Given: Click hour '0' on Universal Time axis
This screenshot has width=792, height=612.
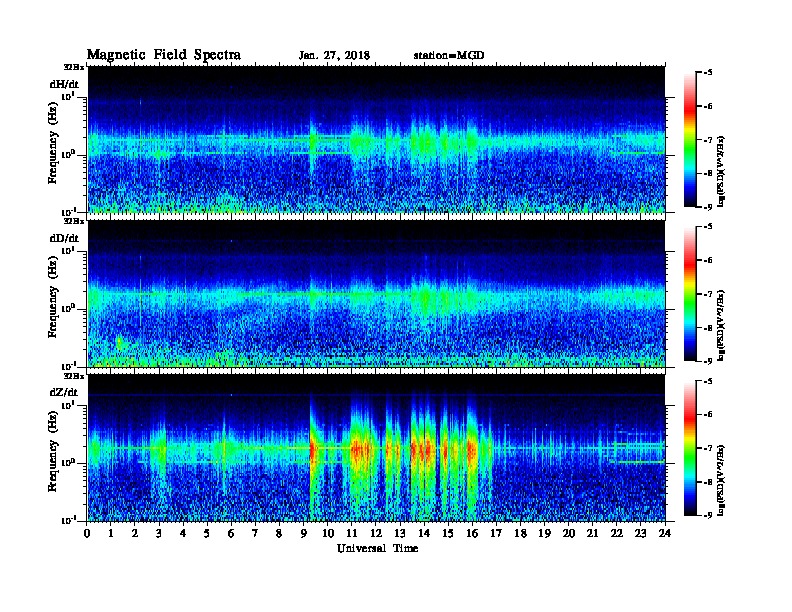Looking at the screenshot, I should coord(87,534).
